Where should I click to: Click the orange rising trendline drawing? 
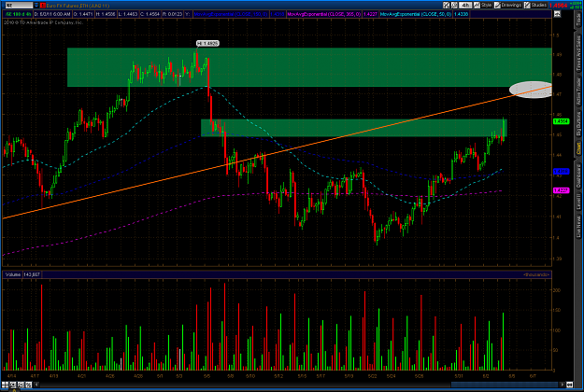(278, 153)
